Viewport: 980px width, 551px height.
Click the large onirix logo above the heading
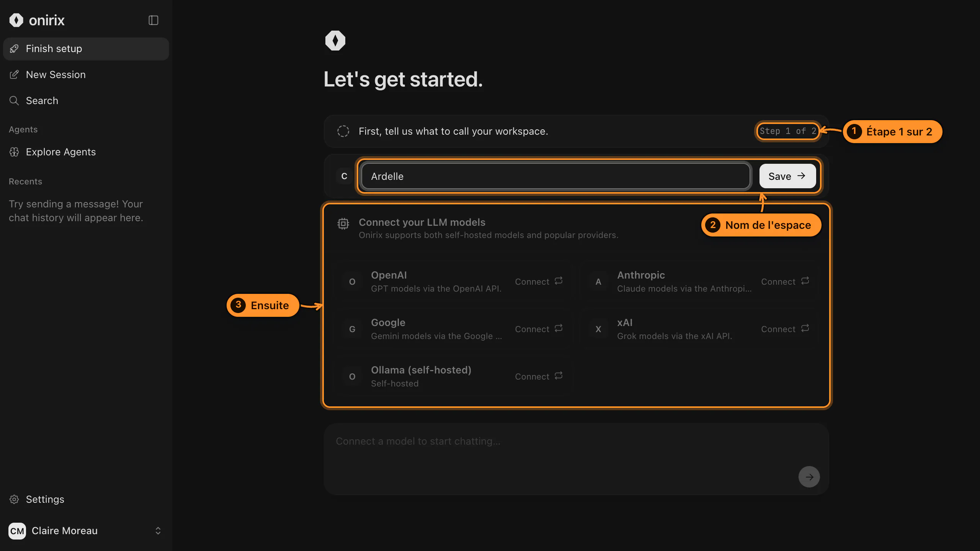click(335, 41)
